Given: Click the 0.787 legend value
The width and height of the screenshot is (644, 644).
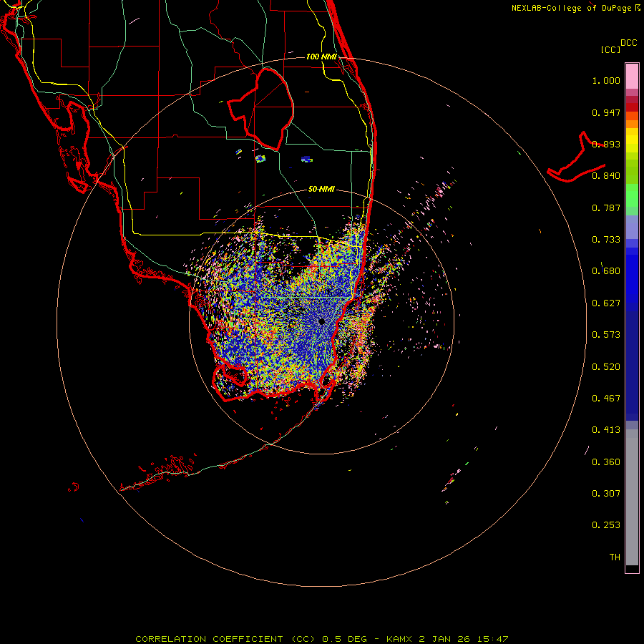Looking at the screenshot, I should (x=606, y=208).
